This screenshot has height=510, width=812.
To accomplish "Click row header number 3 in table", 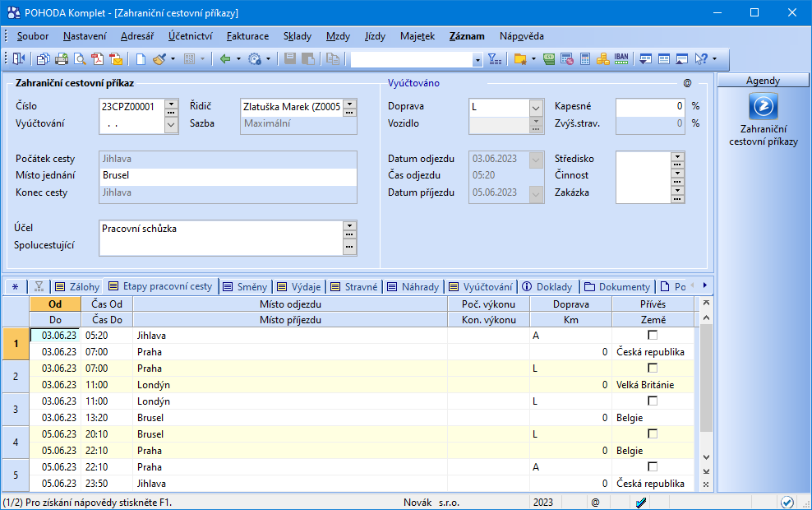I will (x=16, y=410).
